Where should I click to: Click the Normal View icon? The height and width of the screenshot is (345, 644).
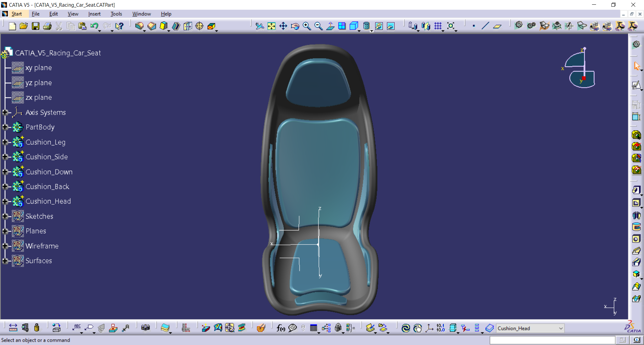[x=330, y=26]
